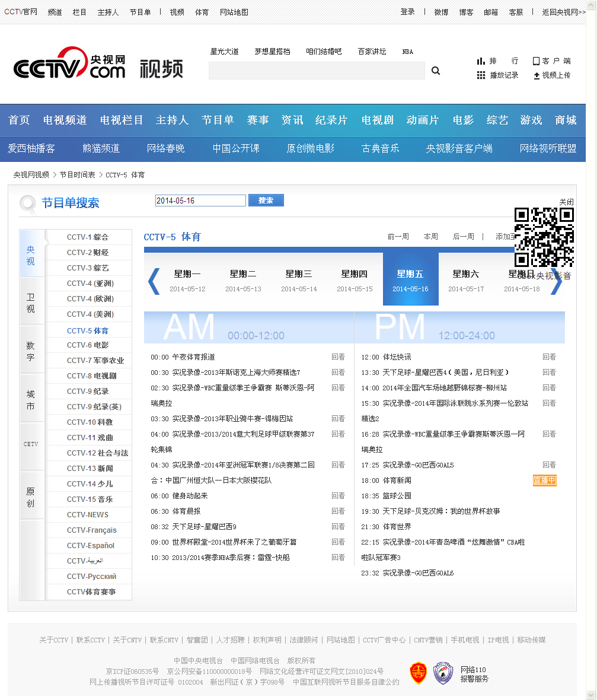Select the 星期四 2014-05-15 tab

(x=355, y=281)
